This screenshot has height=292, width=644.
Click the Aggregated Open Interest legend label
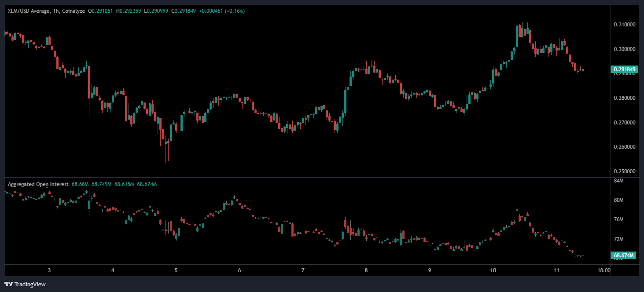[x=38, y=184]
